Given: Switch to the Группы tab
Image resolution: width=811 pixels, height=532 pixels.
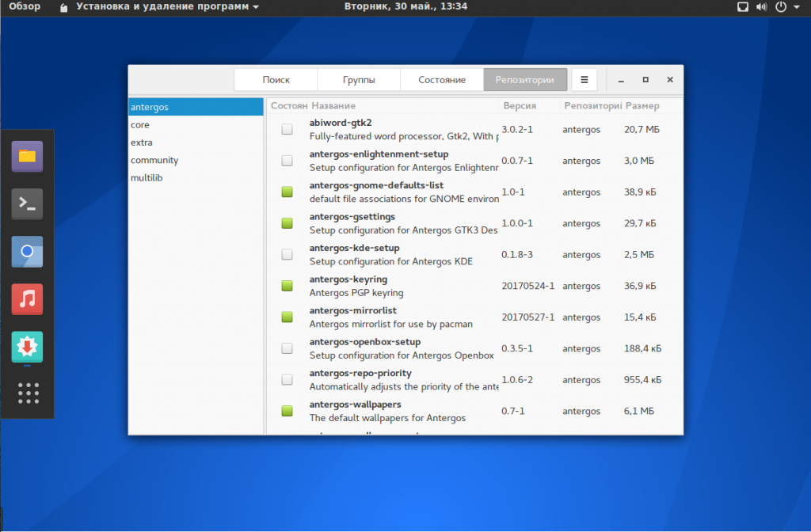Looking at the screenshot, I should pos(359,80).
